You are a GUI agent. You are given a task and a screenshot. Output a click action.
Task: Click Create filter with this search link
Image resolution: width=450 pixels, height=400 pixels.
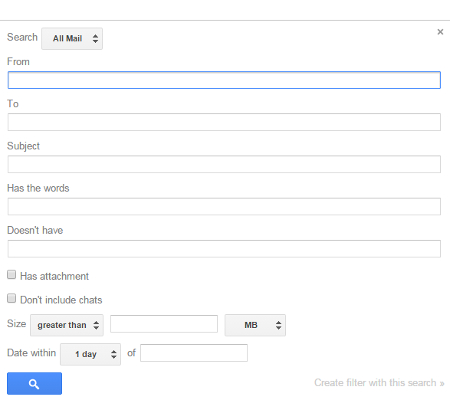[379, 383]
